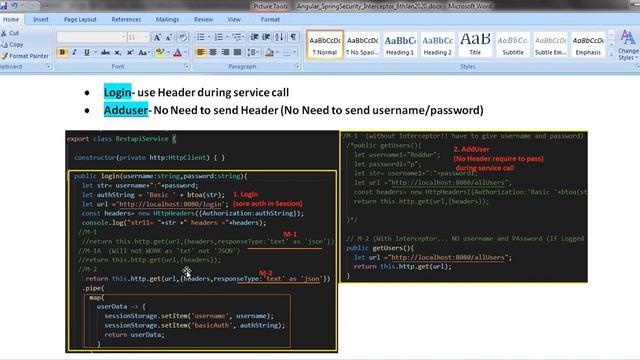Open the Picture Tools Format tab
Image resolution: width=640 pixels, height=360 pixels.
click(270, 19)
